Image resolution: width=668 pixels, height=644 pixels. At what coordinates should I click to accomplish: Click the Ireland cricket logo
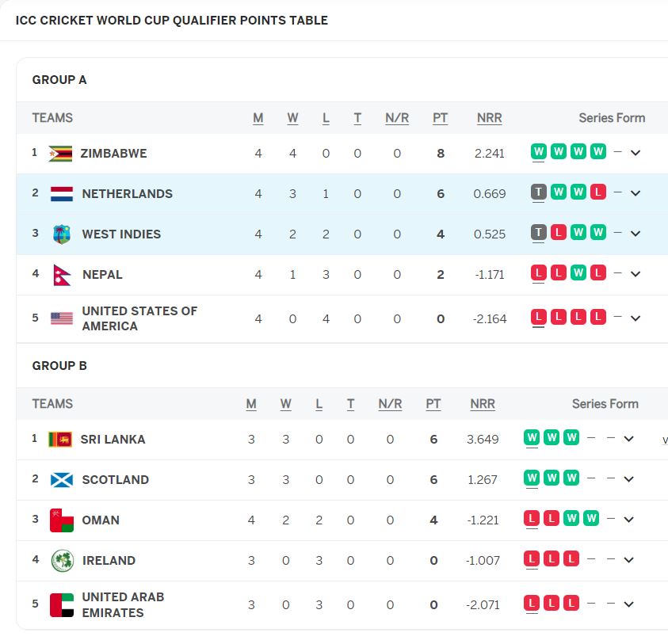point(62,561)
